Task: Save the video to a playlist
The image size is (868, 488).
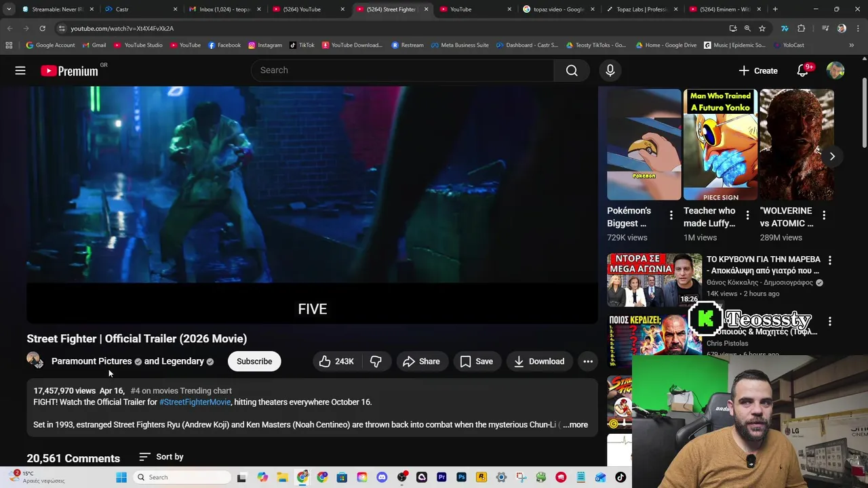Action: click(x=476, y=361)
